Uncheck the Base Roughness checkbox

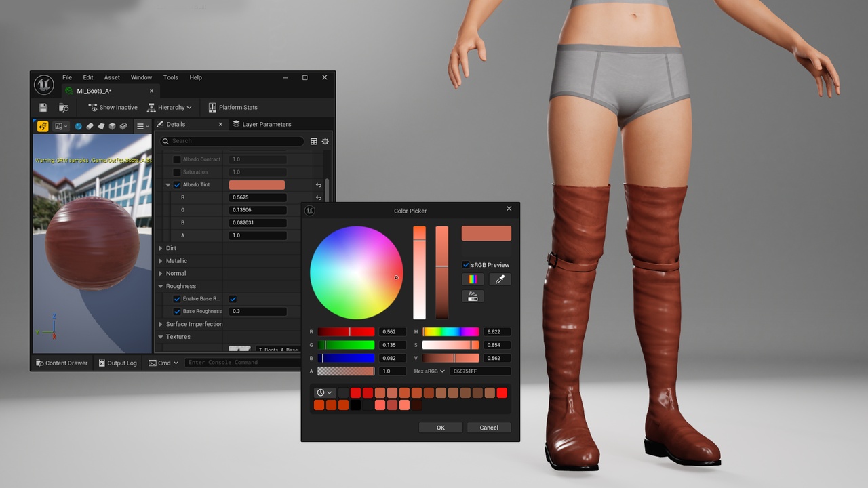[177, 312]
